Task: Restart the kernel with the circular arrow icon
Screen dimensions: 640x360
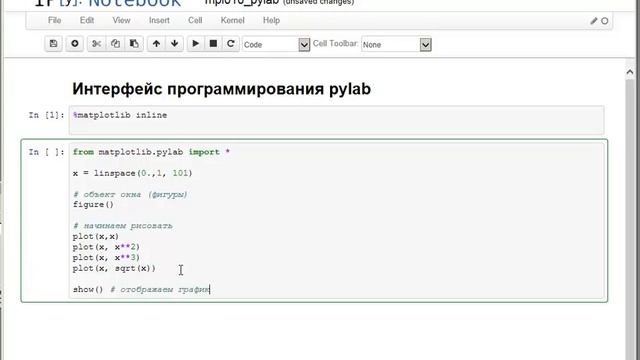Action: [231, 44]
